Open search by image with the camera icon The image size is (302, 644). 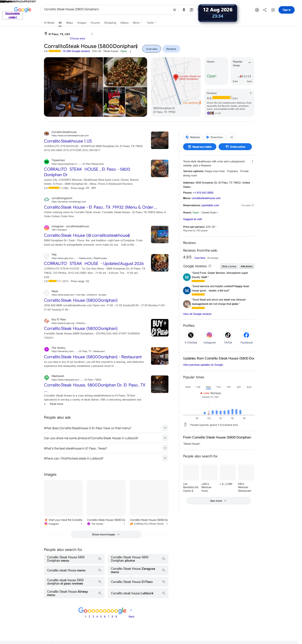click(x=191, y=10)
